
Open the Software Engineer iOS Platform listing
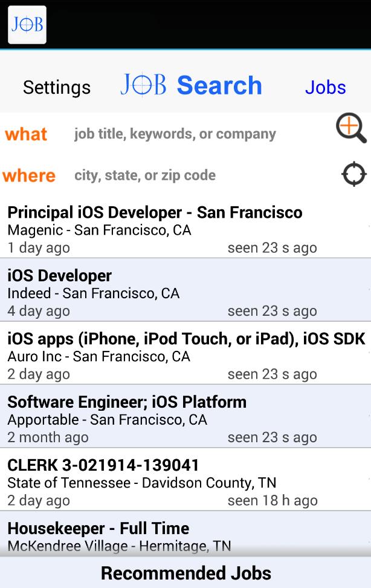[x=127, y=402]
